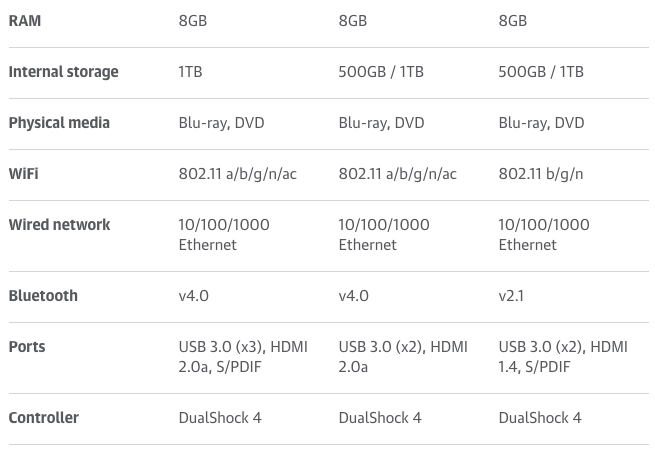Viewport: 655px width, 459px height.
Task: Click the RAM row label
Action: [25, 21]
